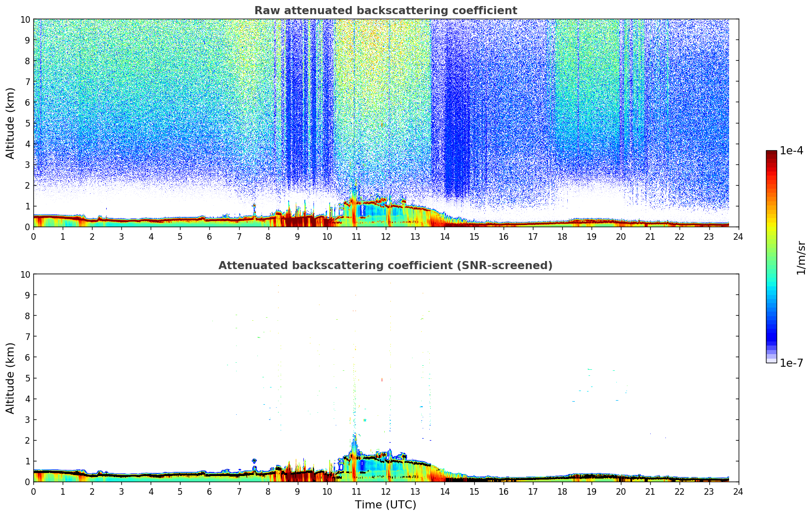Click time tick '0' under the lower plot

33,491
